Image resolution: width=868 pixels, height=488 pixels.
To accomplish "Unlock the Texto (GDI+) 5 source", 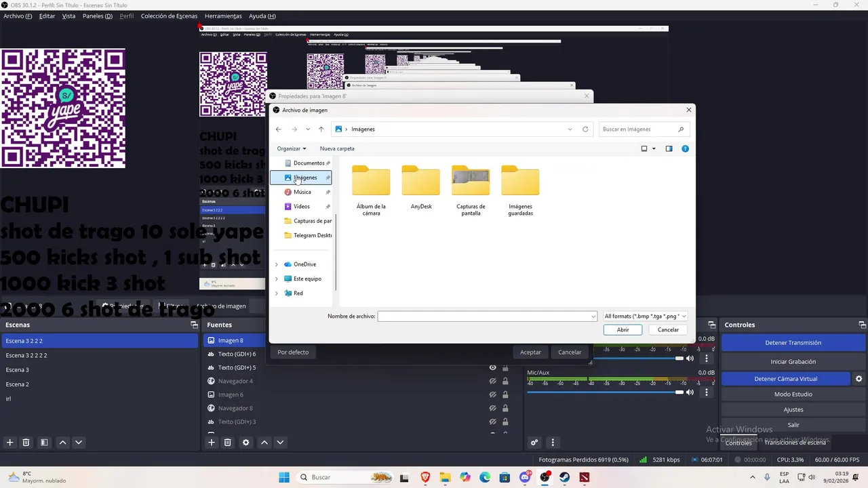I will [x=505, y=367].
